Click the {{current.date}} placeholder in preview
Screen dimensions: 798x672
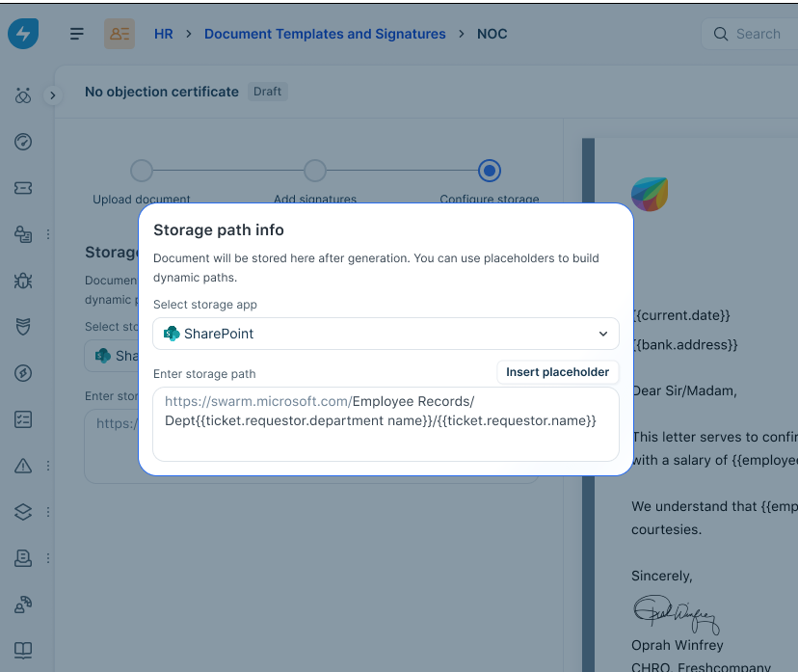681,315
